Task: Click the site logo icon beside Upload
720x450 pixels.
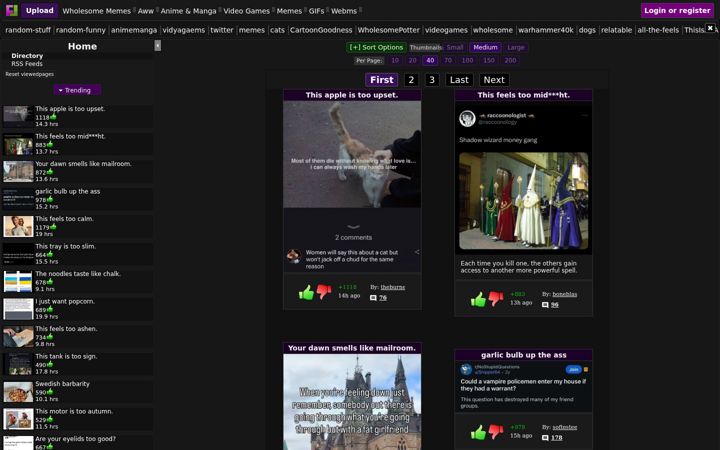Action: (11, 10)
